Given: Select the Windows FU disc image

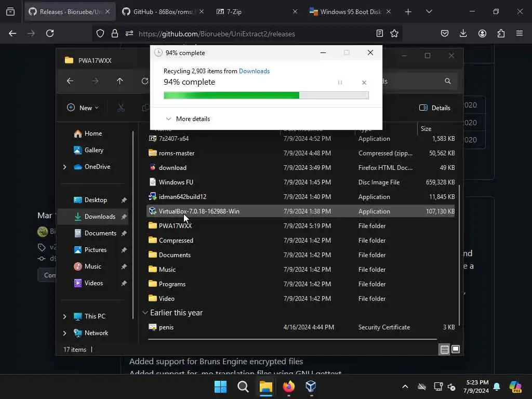Looking at the screenshot, I should 301,182.
